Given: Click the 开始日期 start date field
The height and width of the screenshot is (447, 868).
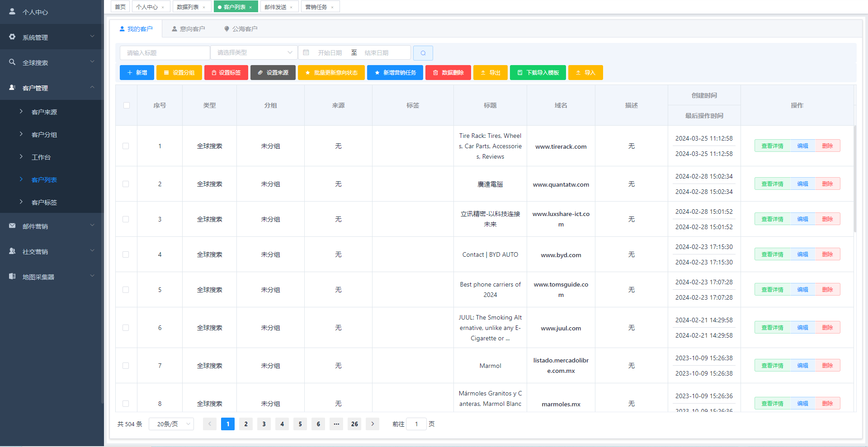Looking at the screenshot, I should (x=330, y=52).
